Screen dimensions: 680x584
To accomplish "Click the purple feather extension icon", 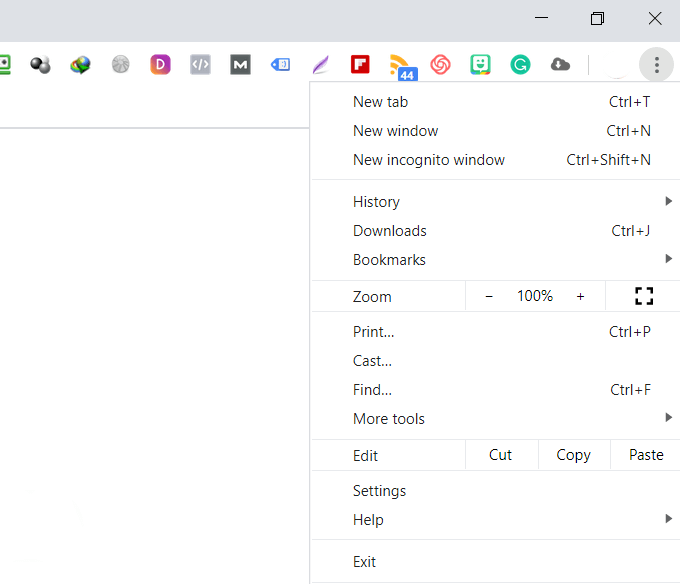I will click(320, 65).
